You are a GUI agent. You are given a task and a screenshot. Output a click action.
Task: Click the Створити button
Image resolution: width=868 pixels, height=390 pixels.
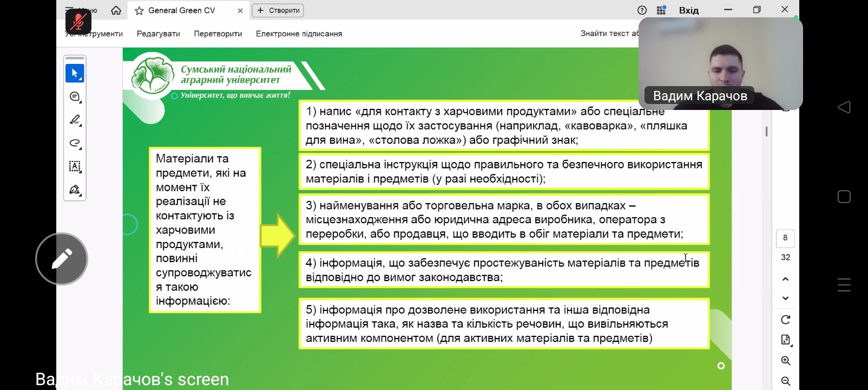(278, 10)
